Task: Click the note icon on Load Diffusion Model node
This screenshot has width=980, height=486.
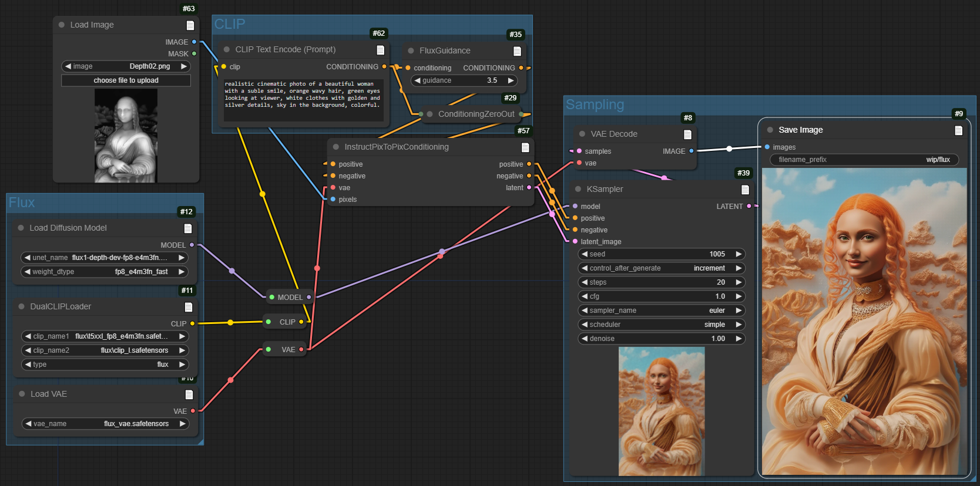Action: 188,228
